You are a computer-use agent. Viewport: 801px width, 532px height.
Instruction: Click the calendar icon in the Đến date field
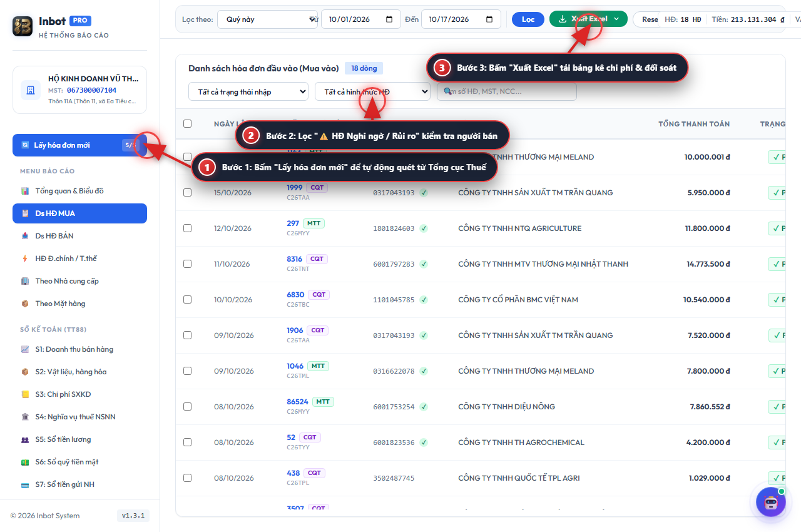(489, 19)
